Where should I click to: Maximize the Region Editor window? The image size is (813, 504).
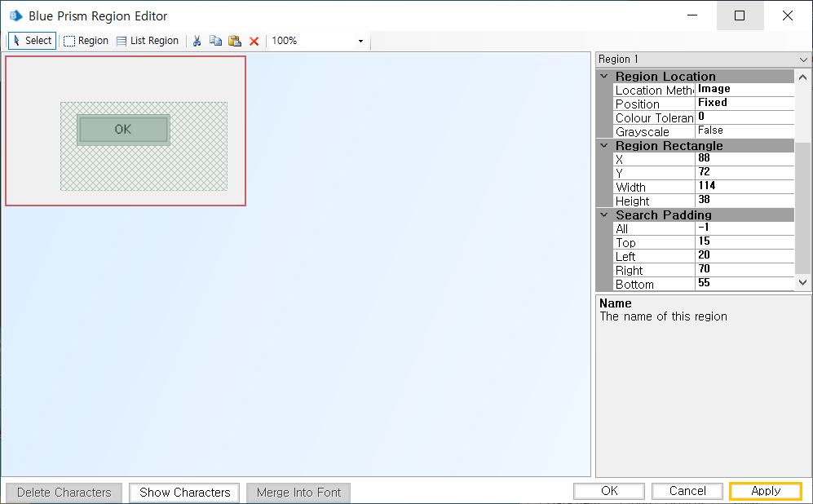pos(740,15)
